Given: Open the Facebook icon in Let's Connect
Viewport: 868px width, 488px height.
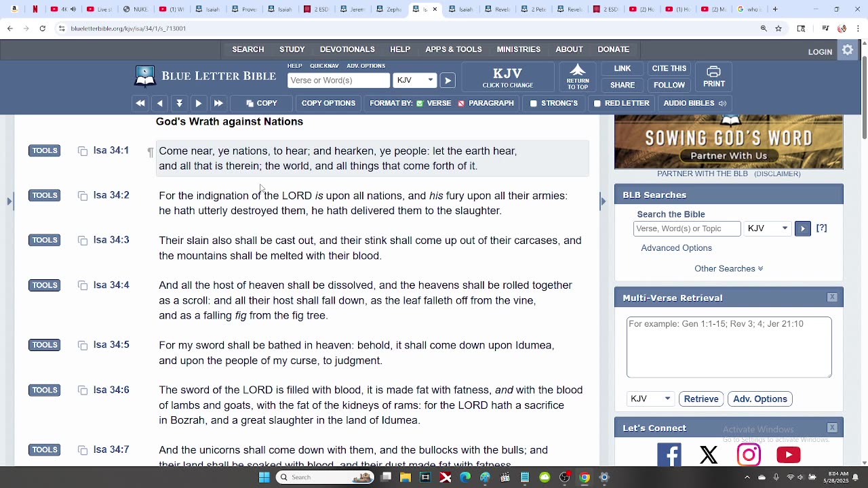Looking at the screenshot, I should point(669,455).
